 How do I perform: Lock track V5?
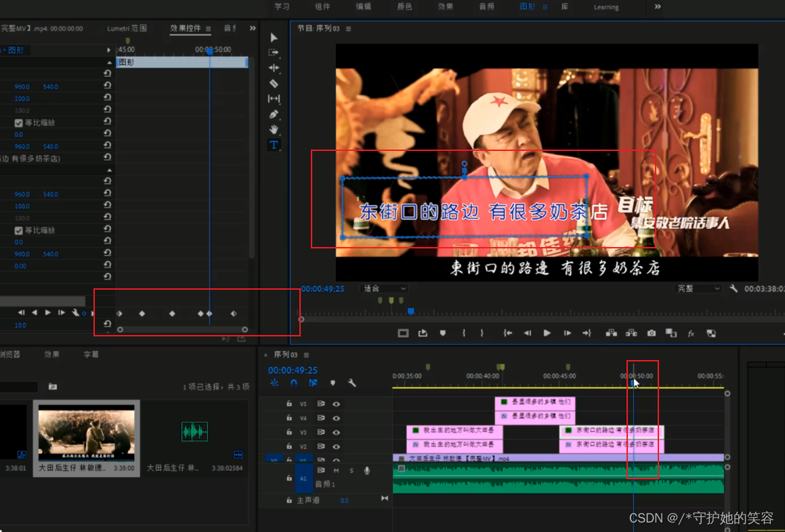289,403
